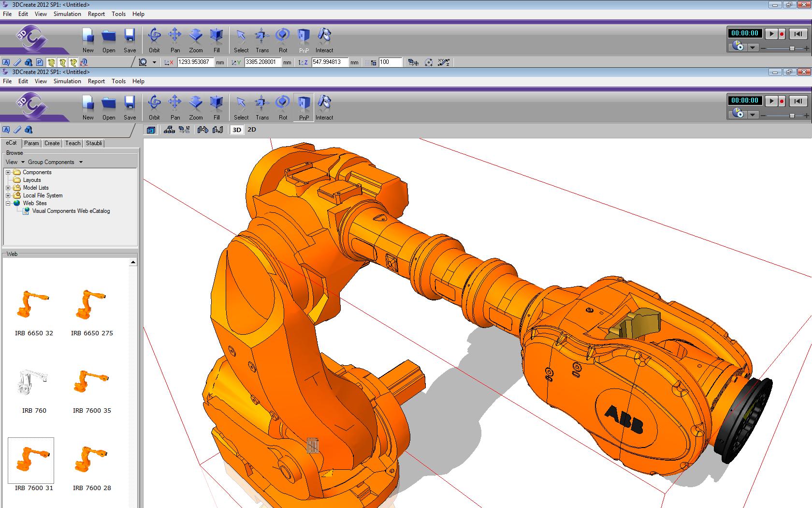Click 'P' icon in back window small toolbar

40,62
